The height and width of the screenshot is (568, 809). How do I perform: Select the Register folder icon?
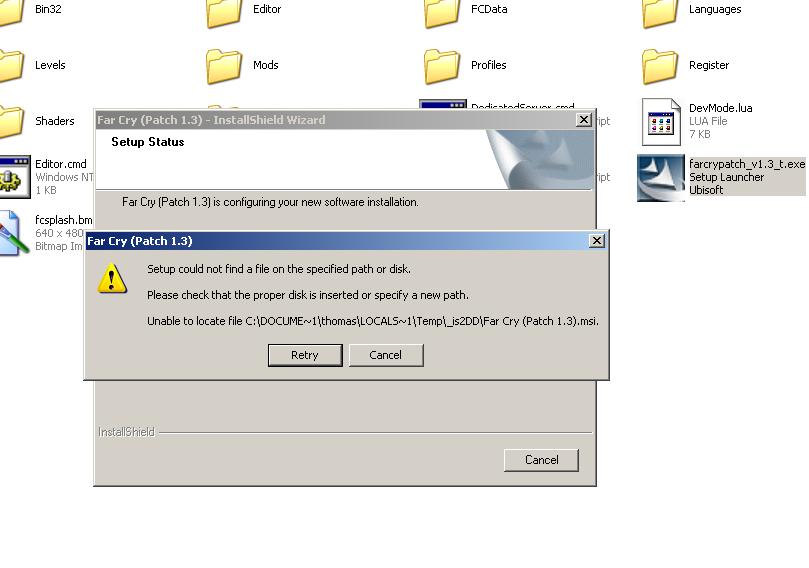pyautogui.click(x=660, y=66)
